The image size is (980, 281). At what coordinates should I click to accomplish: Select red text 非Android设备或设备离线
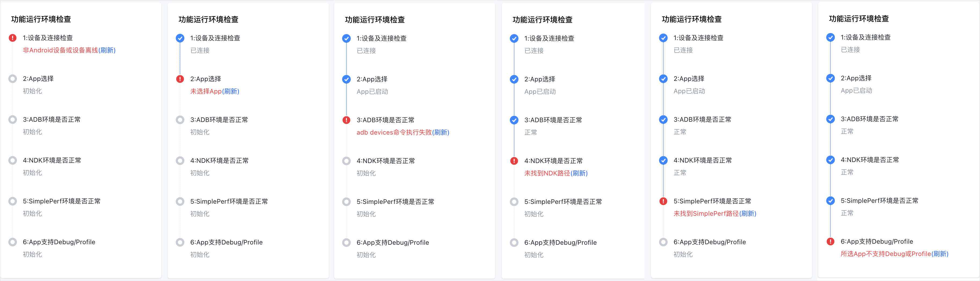60,50
